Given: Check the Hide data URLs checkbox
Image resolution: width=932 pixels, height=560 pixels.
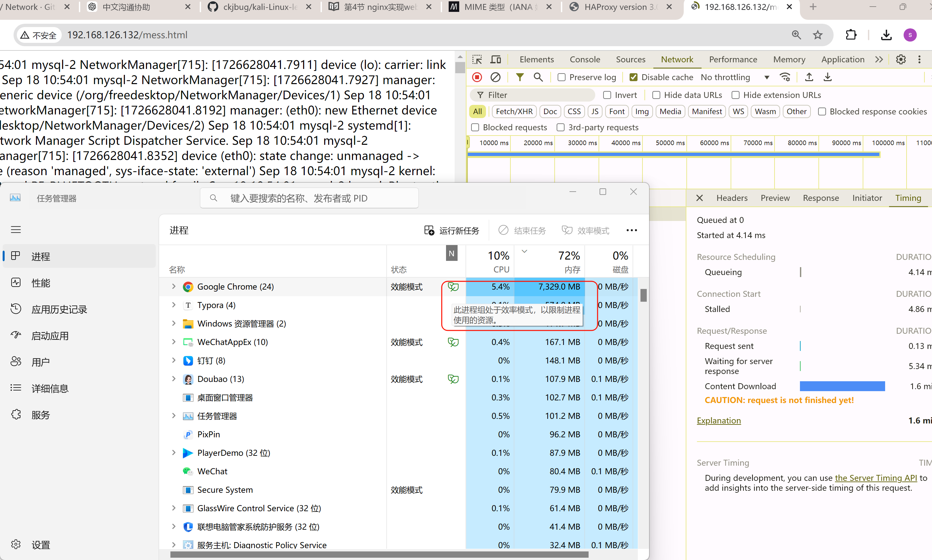Looking at the screenshot, I should pos(656,95).
